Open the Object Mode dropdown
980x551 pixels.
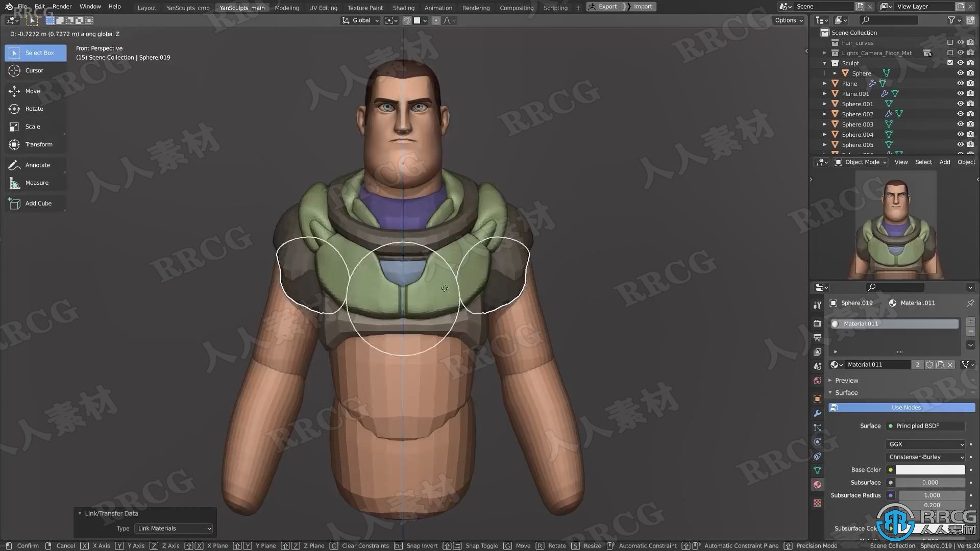[x=864, y=161]
